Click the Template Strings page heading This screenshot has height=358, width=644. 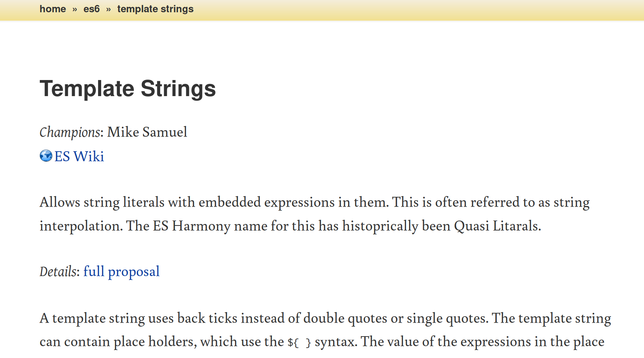point(128,89)
